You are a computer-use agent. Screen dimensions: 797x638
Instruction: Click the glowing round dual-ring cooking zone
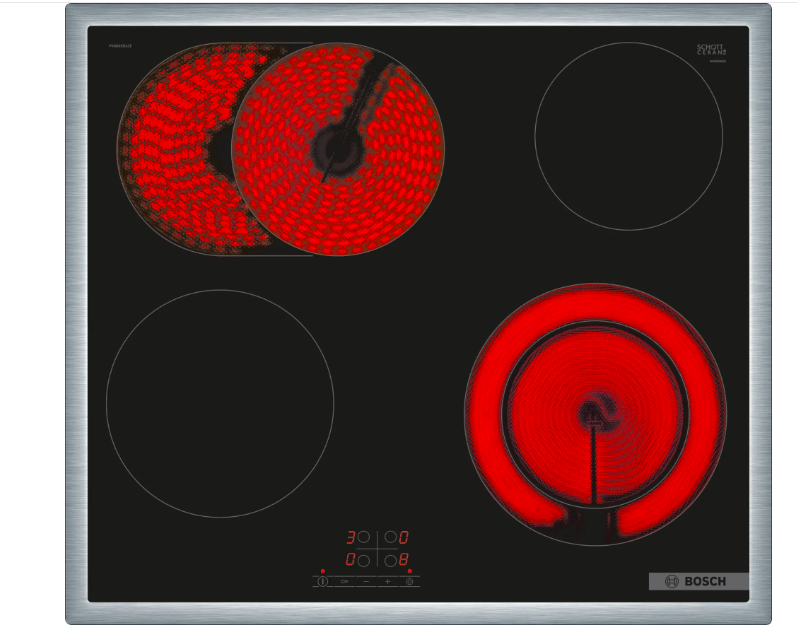click(x=595, y=413)
